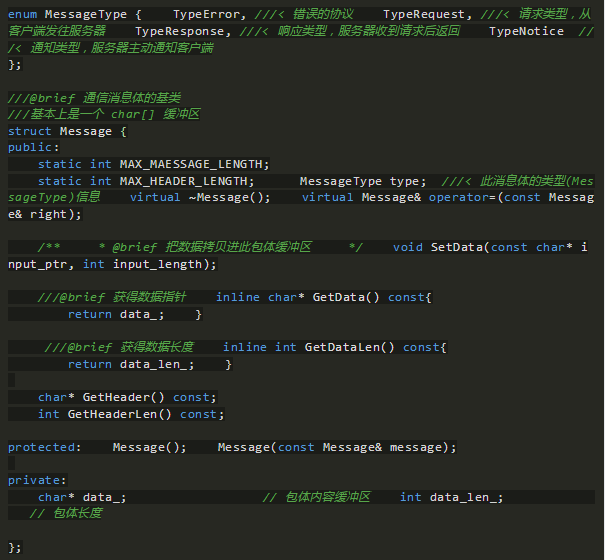
Task: Click the ~Message() destructor
Action: [229, 197]
